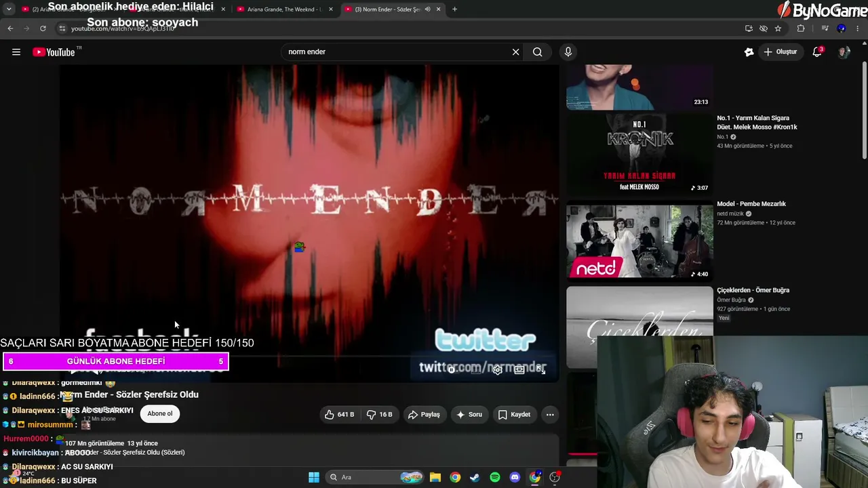
Task: Open Model - Pembe Mezarlık video thumbnail
Action: click(x=639, y=240)
